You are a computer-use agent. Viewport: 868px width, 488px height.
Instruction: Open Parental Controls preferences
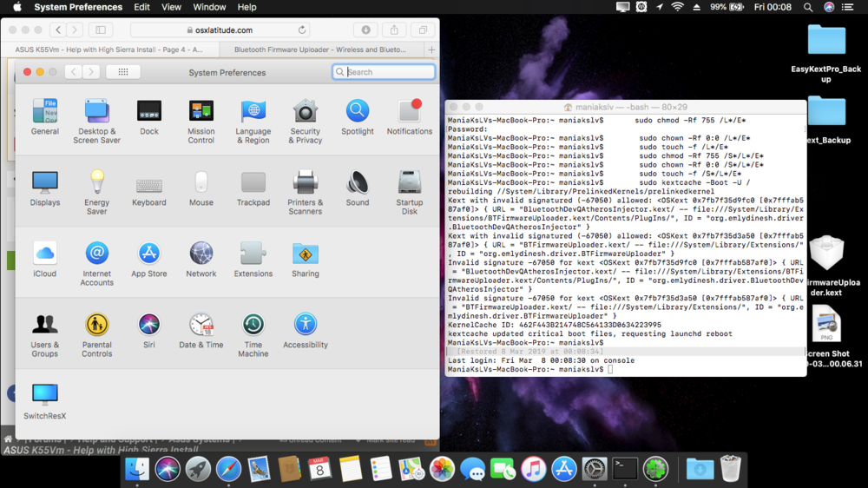point(97,335)
